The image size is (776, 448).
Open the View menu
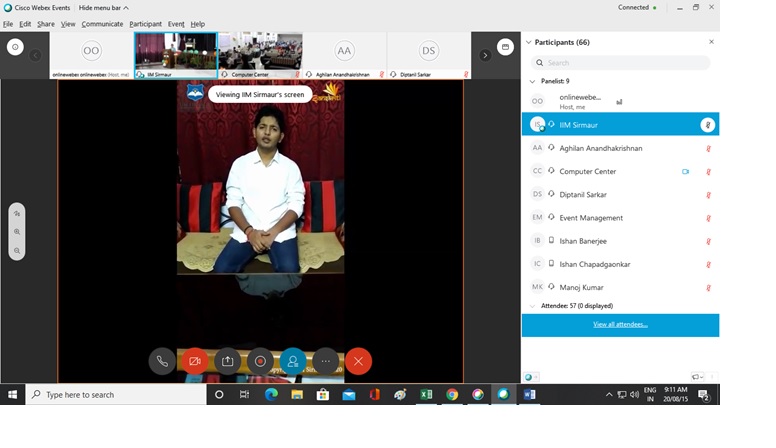68,24
